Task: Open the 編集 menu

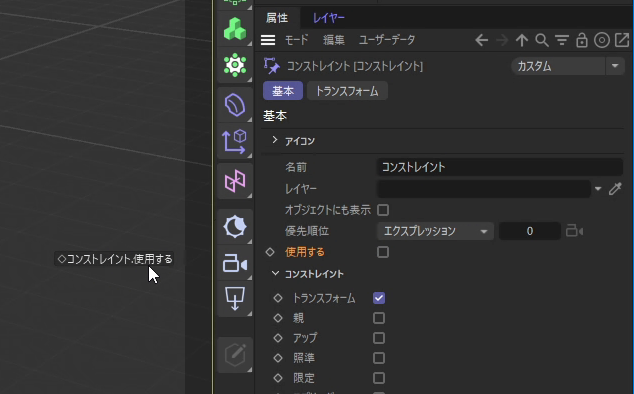Action: tap(334, 40)
